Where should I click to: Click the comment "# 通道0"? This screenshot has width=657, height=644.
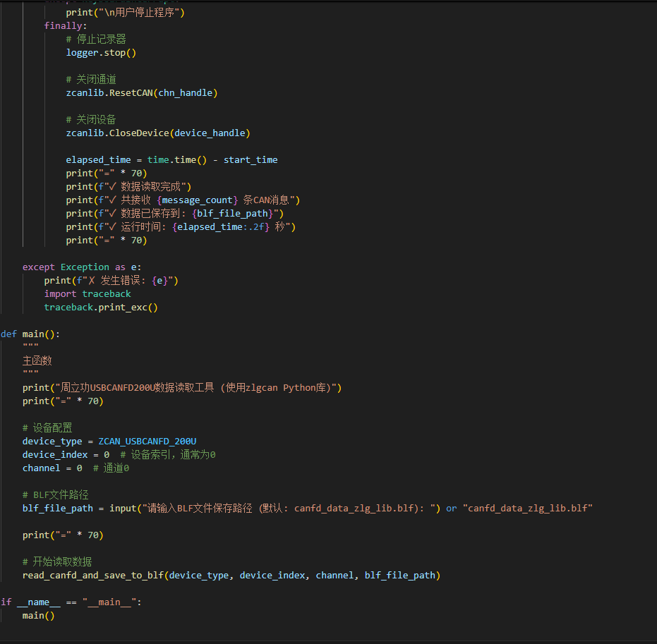[111, 468]
